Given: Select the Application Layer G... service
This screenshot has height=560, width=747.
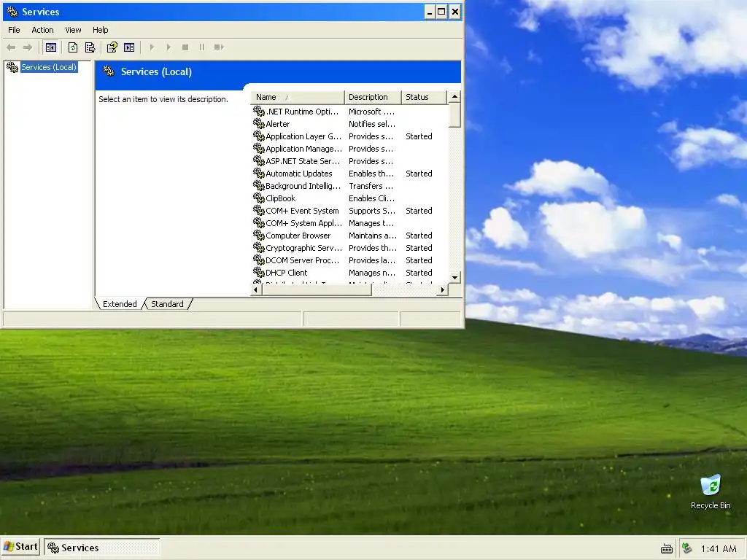Looking at the screenshot, I should pyautogui.click(x=303, y=136).
